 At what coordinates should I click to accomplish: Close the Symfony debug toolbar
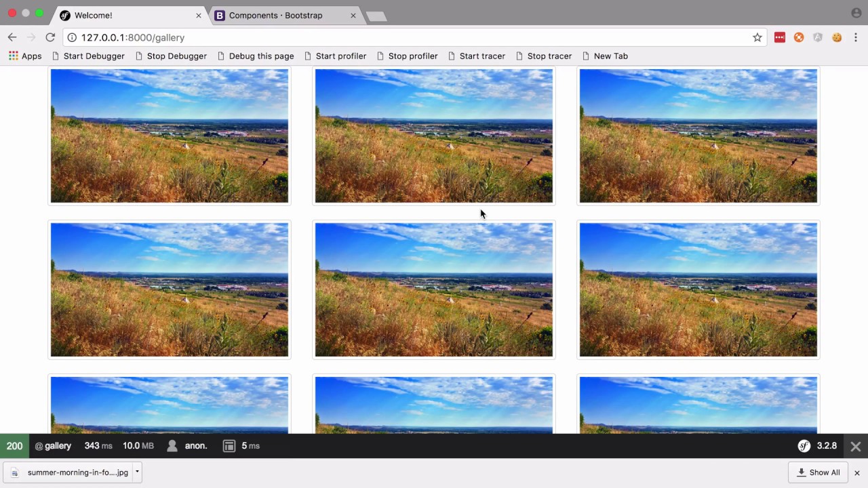[856, 446]
